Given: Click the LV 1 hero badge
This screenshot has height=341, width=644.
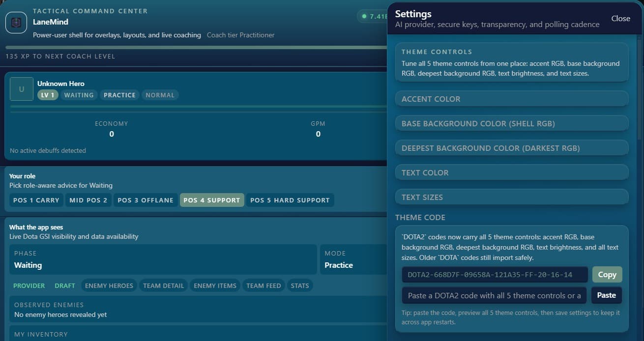Looking at the screenshot, I should coord(48,95).
